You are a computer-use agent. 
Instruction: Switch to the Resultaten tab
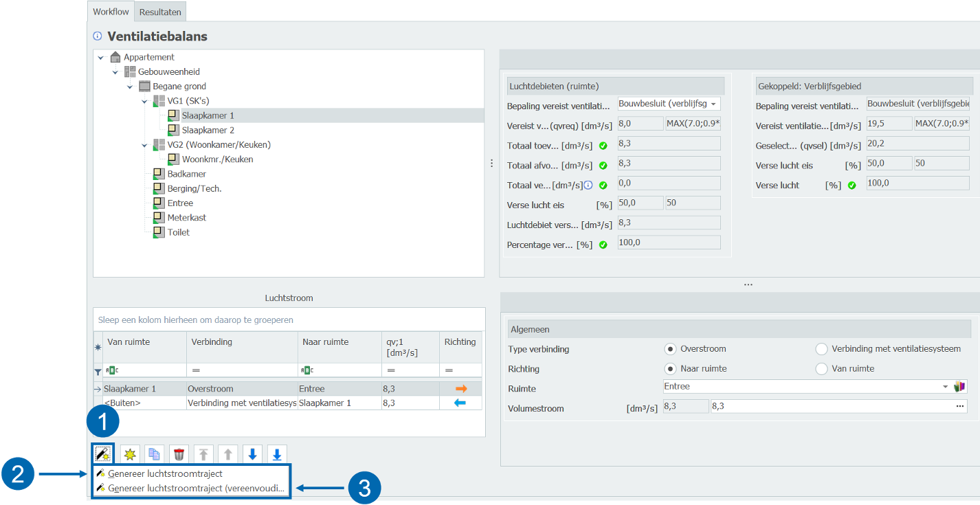coord(160,12)
